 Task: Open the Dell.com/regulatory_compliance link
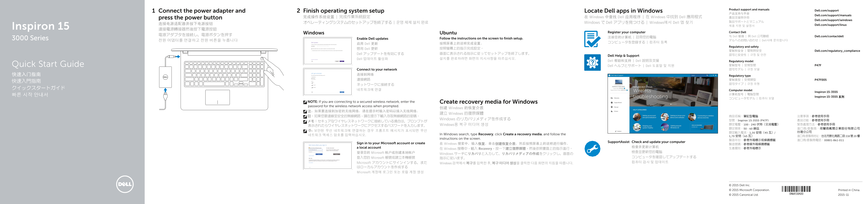click(x=837, y=51)
